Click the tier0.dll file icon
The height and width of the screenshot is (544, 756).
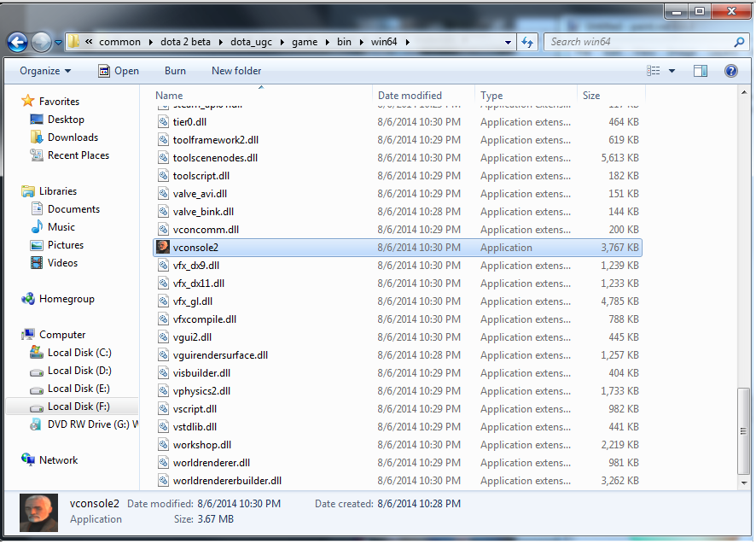click(164, 121)
